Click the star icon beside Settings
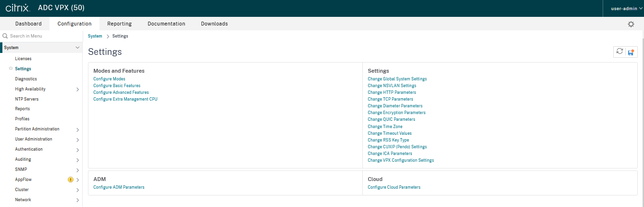The width and height of the screenshot is (644, 207). click(11, 69)
